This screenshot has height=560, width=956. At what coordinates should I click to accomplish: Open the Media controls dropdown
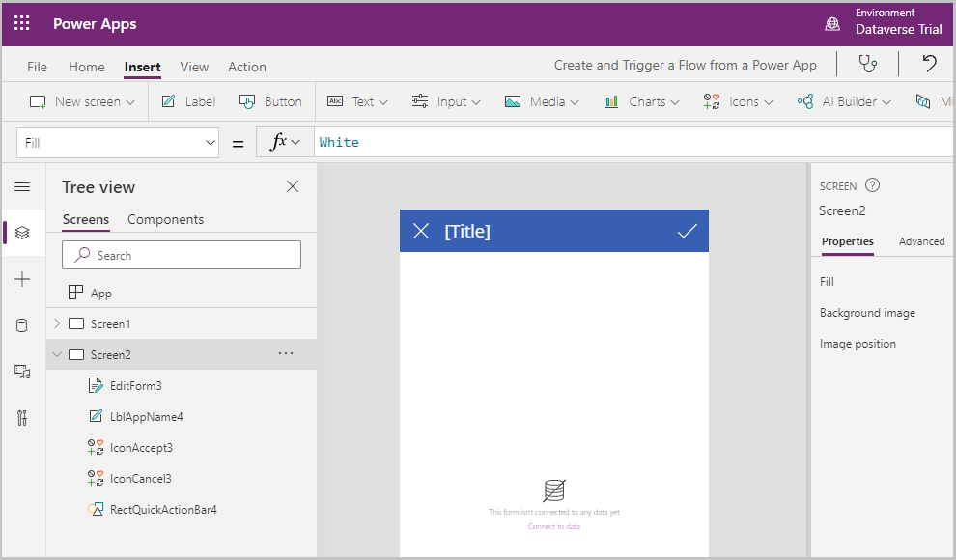[542, 101]
